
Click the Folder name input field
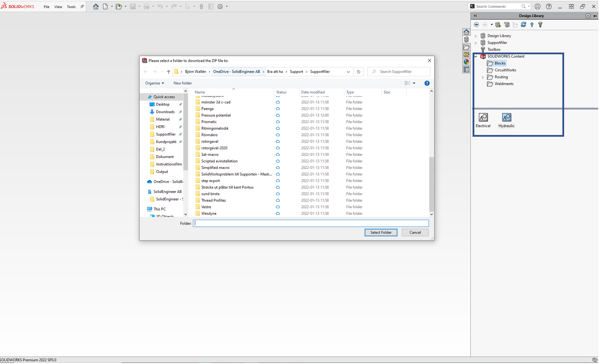(311, 223)
